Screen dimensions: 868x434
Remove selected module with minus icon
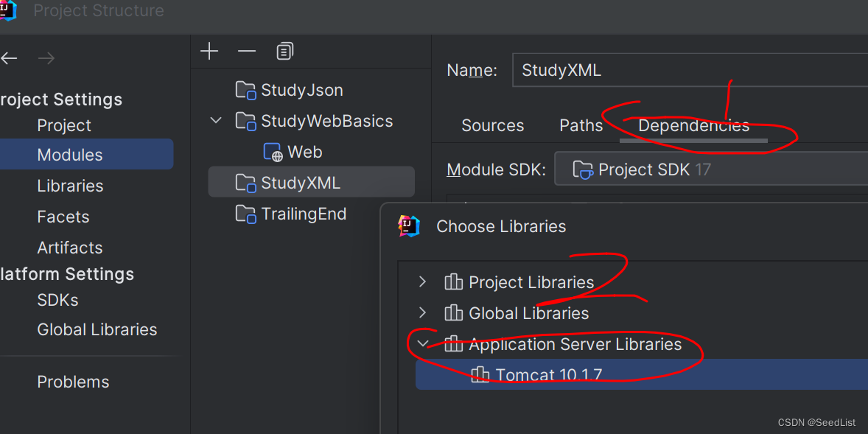tap(246, 52)
